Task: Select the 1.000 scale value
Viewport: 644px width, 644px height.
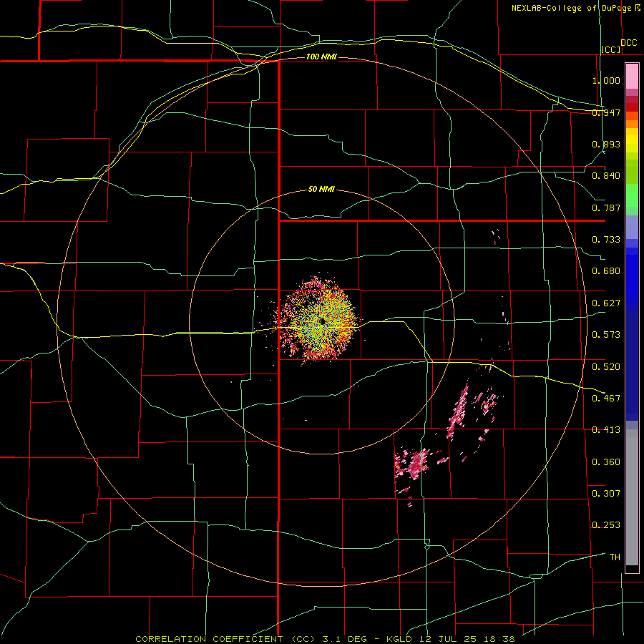Action: (x=606, y=80)
